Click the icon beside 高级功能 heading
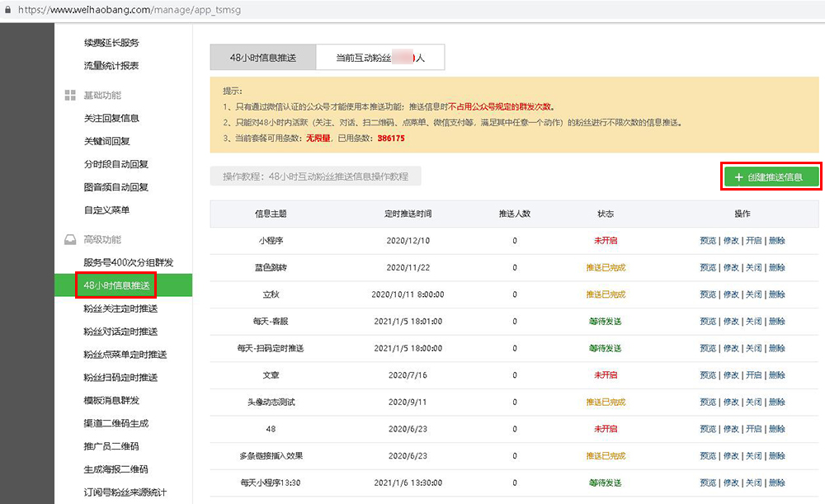The height and width of the screenshot is (504, 825). tap(70, 240)
